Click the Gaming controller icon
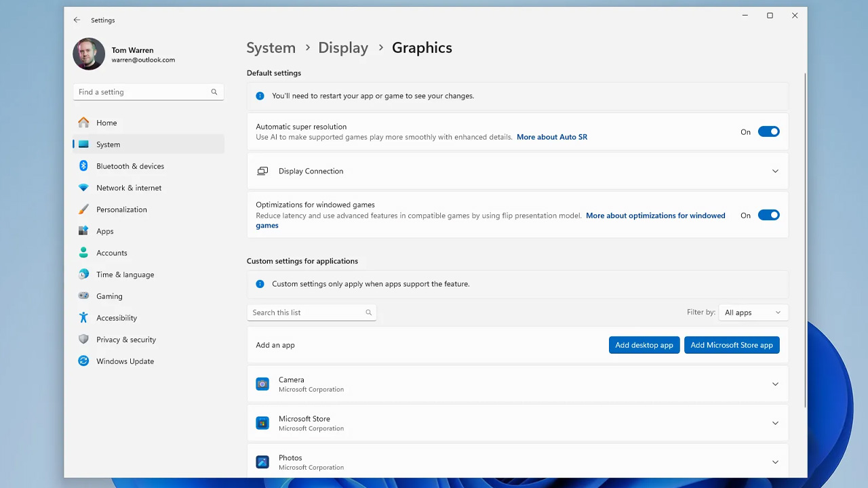The width and height of the screenshot is (868, 488). (83, 296)
